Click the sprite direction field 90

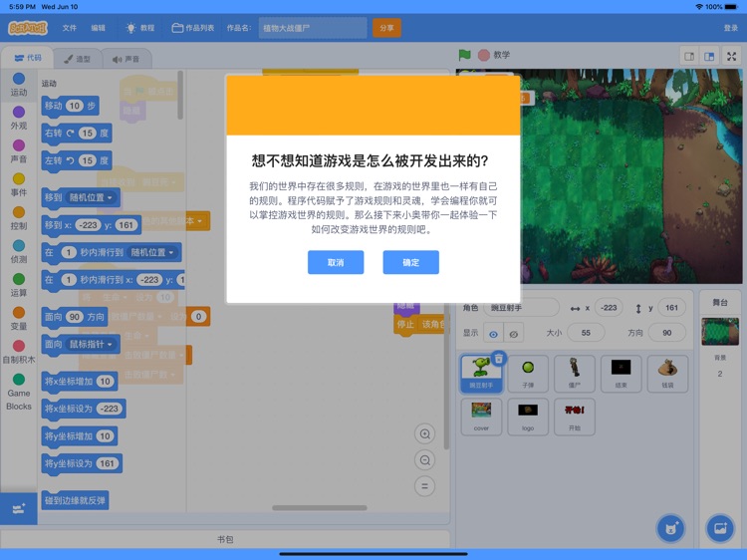coord(667,333)
